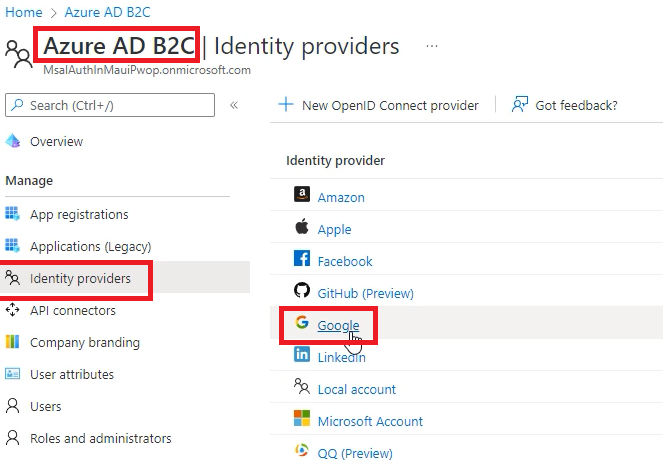663x465 pixels.
Task: Click the Facebook logo icon
Action: pyautogui.click(x=302, y=258)
